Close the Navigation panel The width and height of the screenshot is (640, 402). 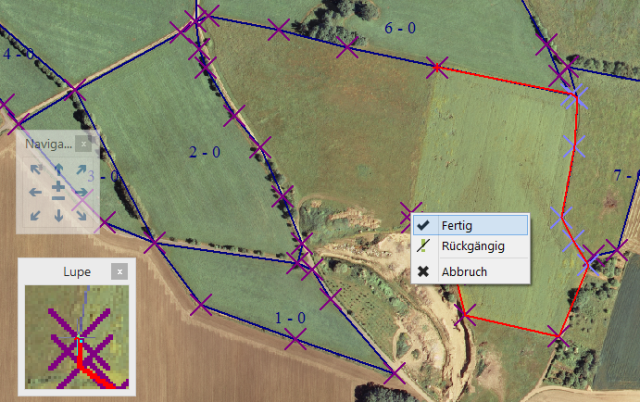84,144
